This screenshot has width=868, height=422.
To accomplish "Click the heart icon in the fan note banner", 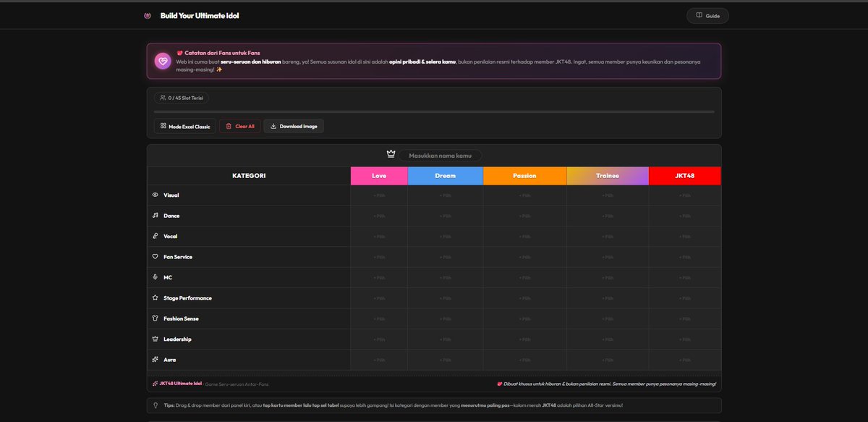I will [163, 61].
